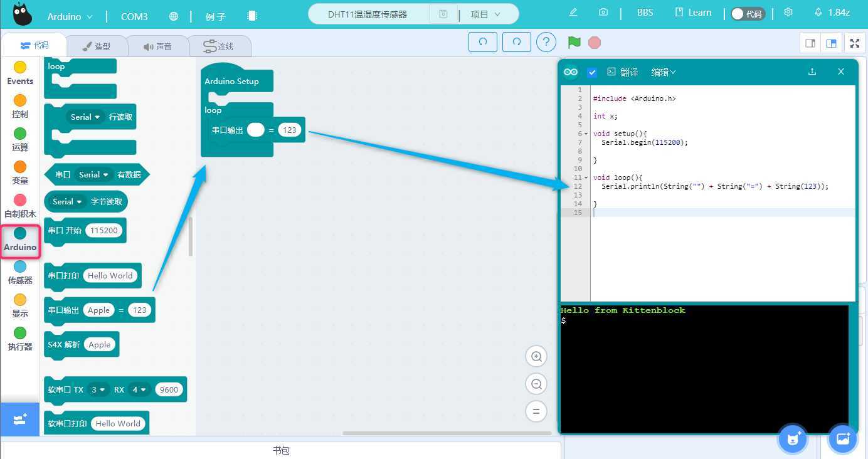
Task: Select the 显示 display category
Action: (20, 306)
